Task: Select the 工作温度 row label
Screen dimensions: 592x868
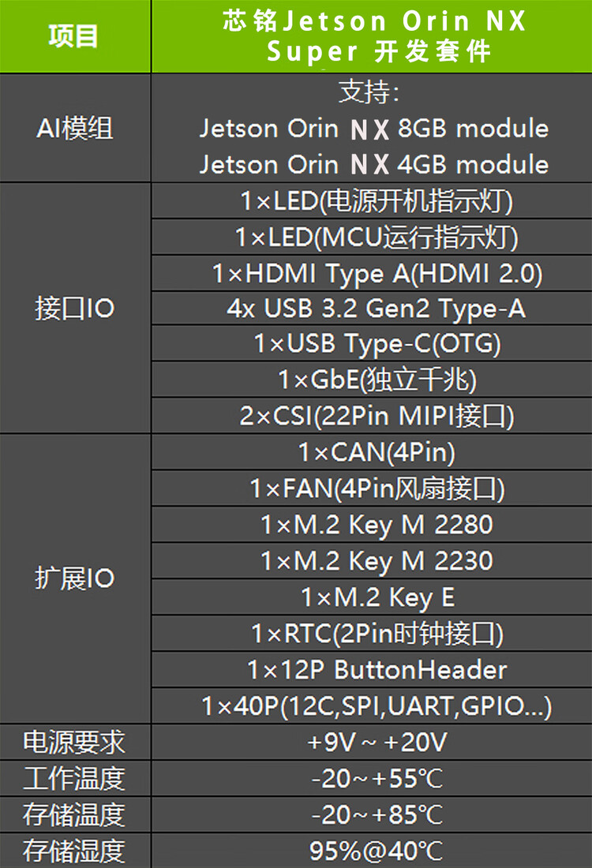Action: pos(75,778)
